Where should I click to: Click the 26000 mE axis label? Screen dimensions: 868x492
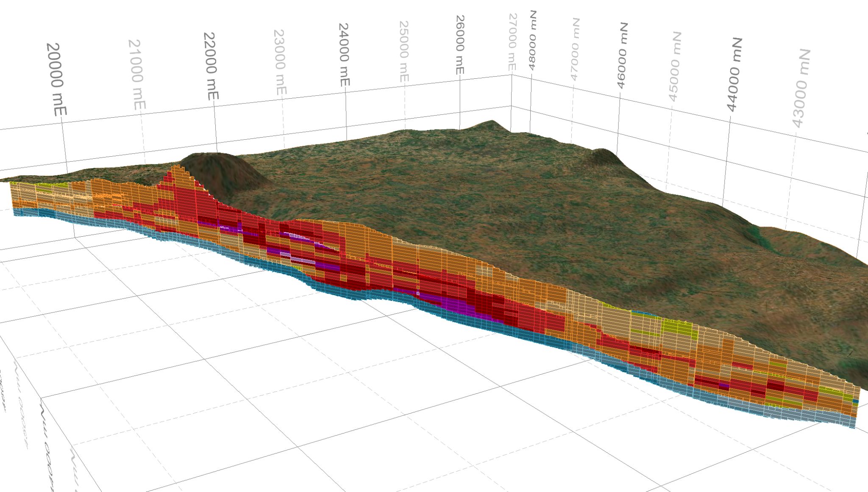tap(460, 45)
